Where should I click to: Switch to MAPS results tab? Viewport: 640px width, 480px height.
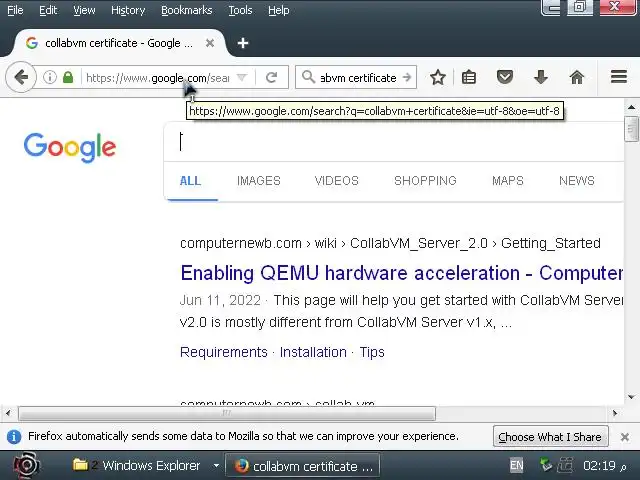pos(507,181)
